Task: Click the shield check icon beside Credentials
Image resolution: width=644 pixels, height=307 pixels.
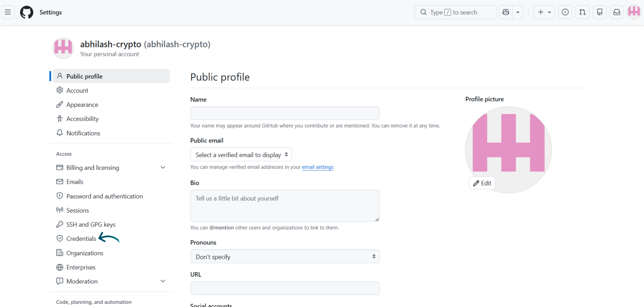Action: tap(60, 238)
